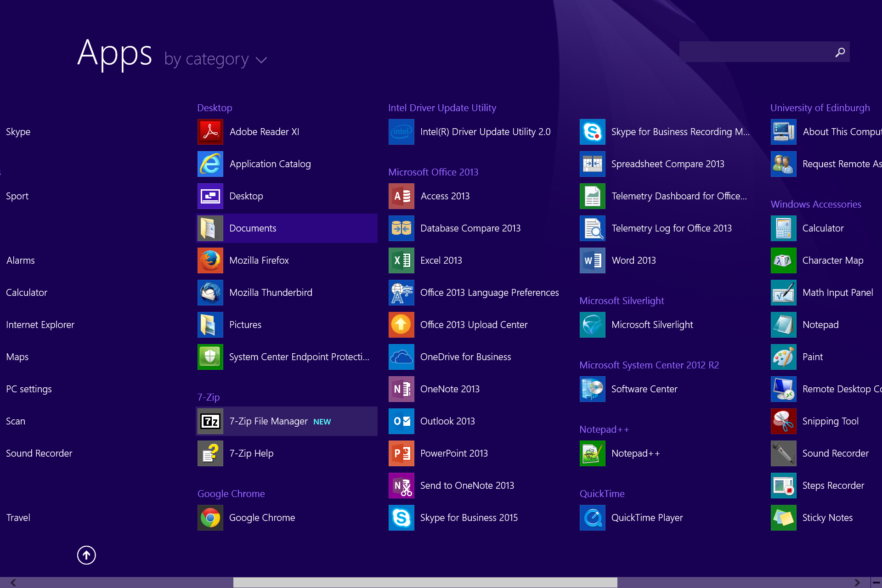
Task: Click the scrollbar right arrow
Action: tap(857, 582)
